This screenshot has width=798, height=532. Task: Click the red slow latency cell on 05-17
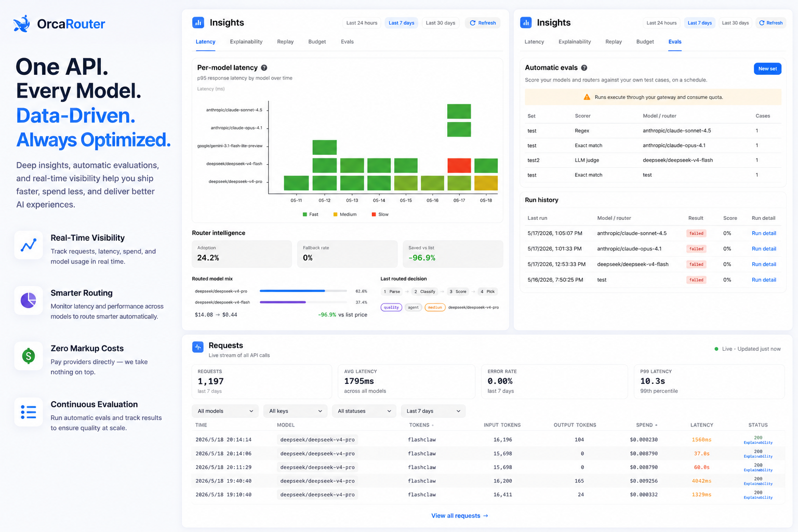pos(459,166)
